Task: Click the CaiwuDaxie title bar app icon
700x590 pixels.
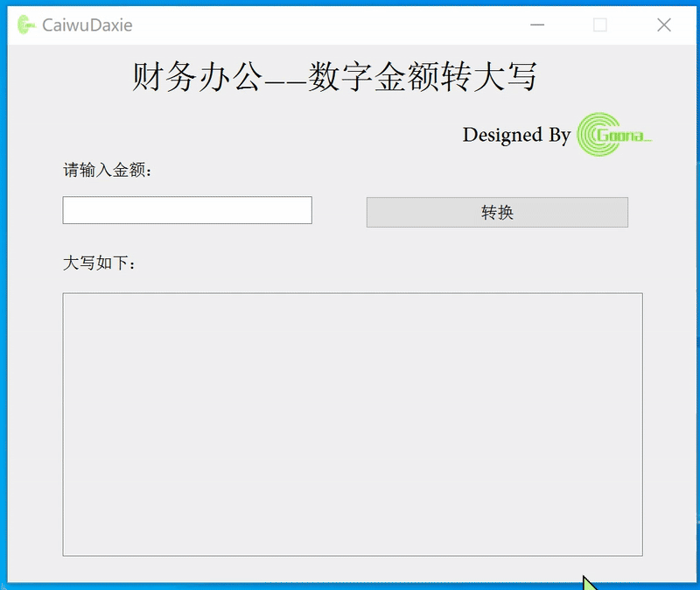Action: 26,25
